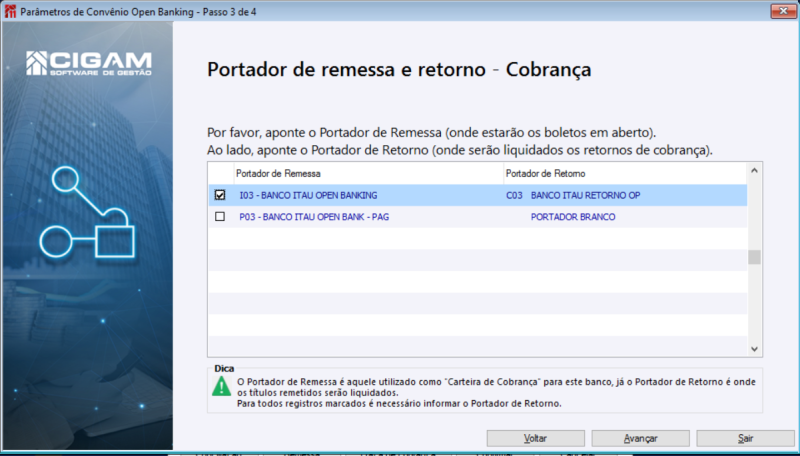Click the scroll down arrow of the list

click(x=755, y=349)
